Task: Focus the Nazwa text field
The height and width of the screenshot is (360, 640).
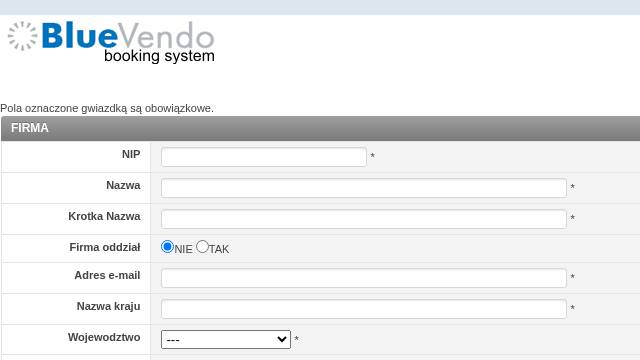Action: (364, 188)
